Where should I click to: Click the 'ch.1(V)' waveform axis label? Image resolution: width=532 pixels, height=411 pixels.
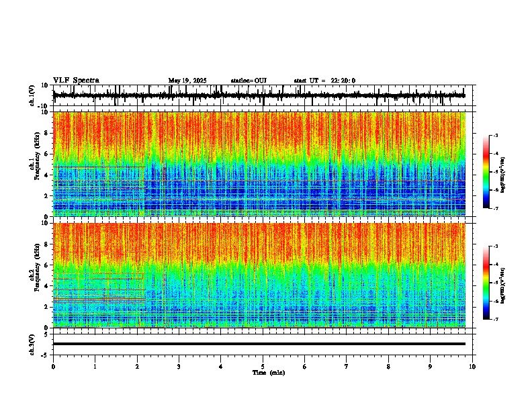click(32, 95)
